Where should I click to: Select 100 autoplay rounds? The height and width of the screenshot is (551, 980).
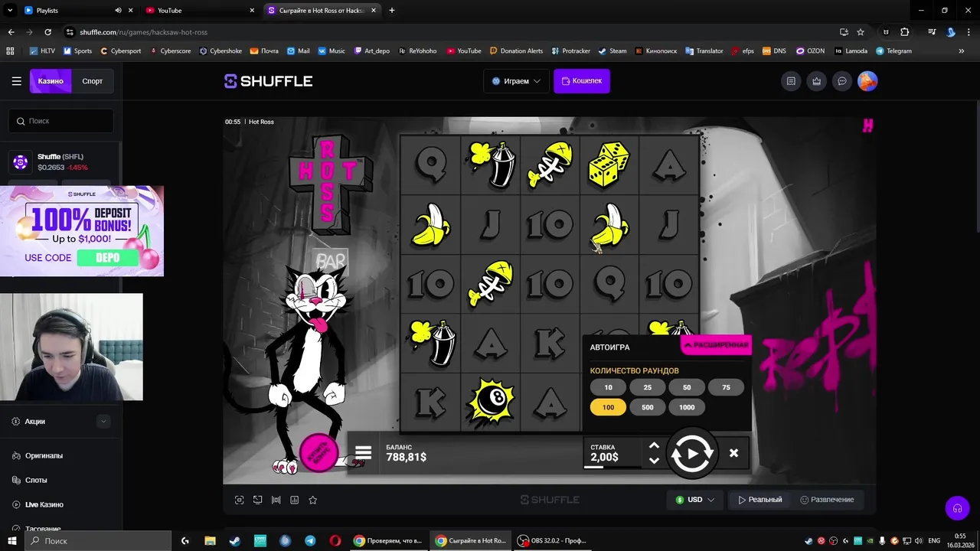coord(608,407)
